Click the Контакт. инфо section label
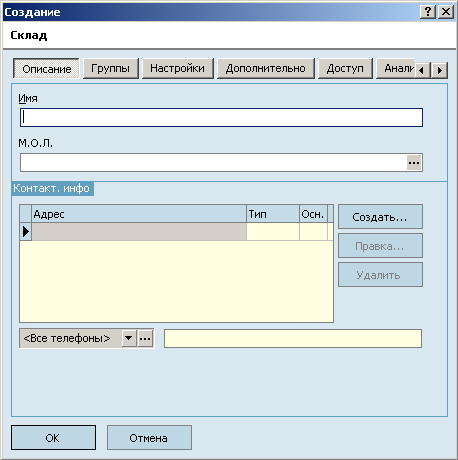The image size is (458, 460). pos(52,189)
